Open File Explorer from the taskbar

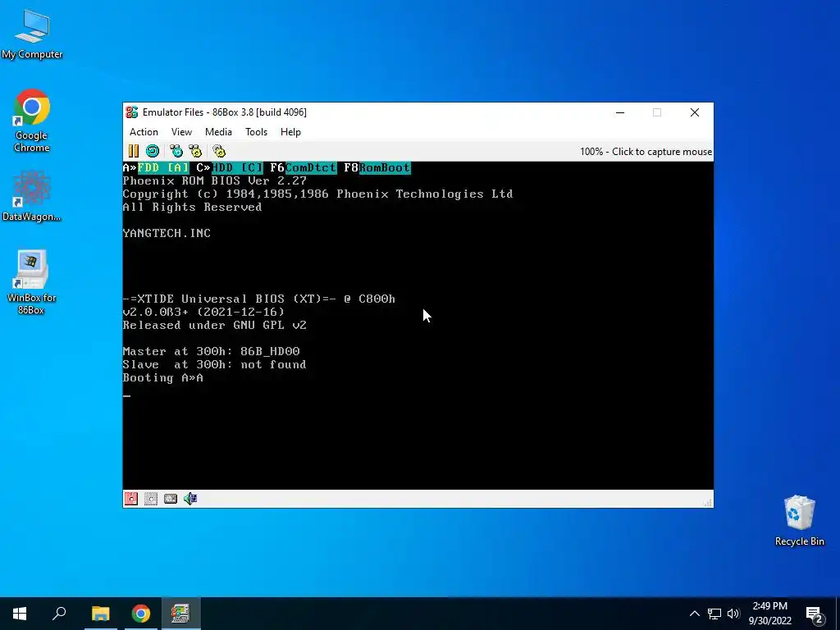[100, 614]
